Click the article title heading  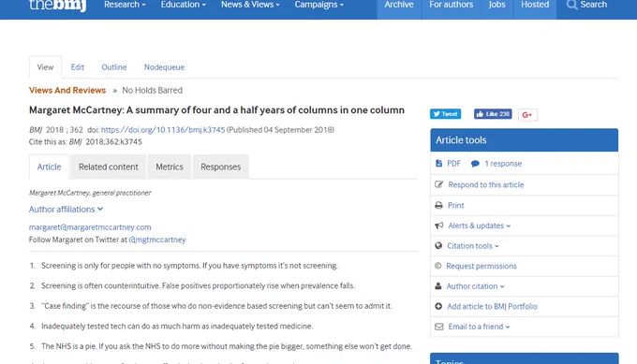point(216,110)
